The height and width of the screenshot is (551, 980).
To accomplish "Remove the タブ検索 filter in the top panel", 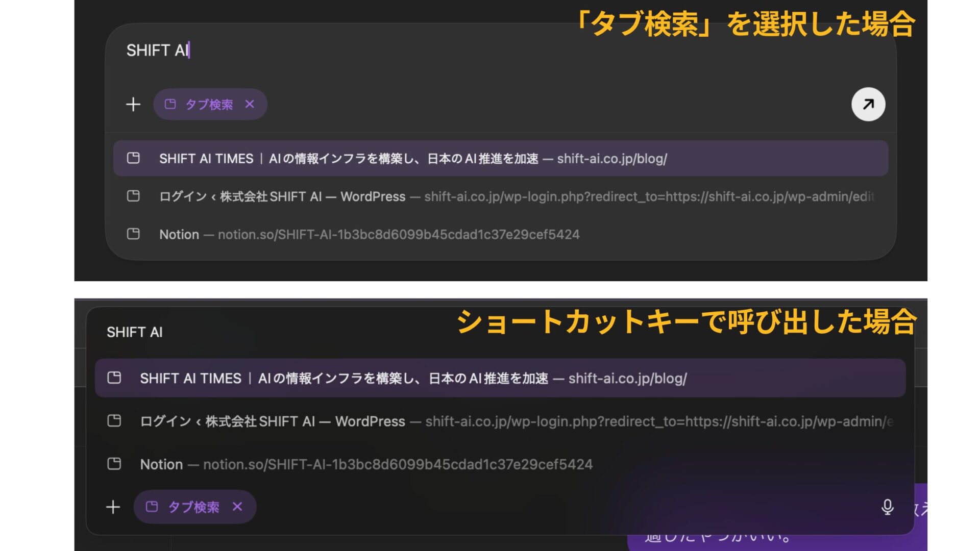I will click(x=250, y=104).
